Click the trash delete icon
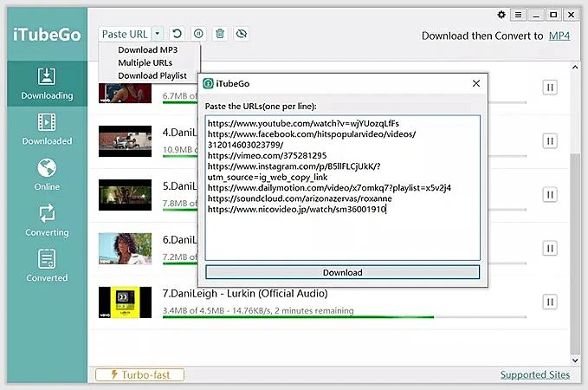The image size is (588, 390). tap(220, 34)
